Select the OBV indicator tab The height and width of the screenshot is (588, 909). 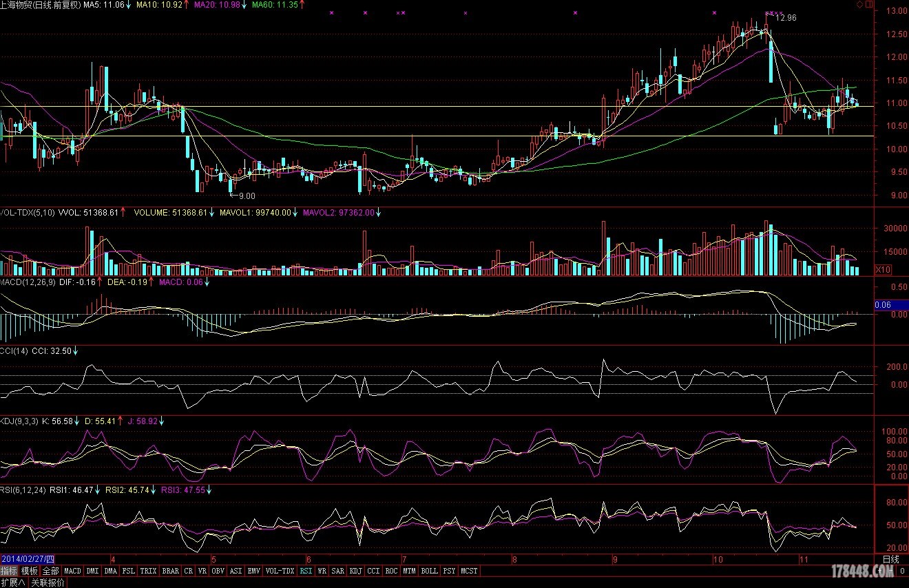click(x=218, y=571)
